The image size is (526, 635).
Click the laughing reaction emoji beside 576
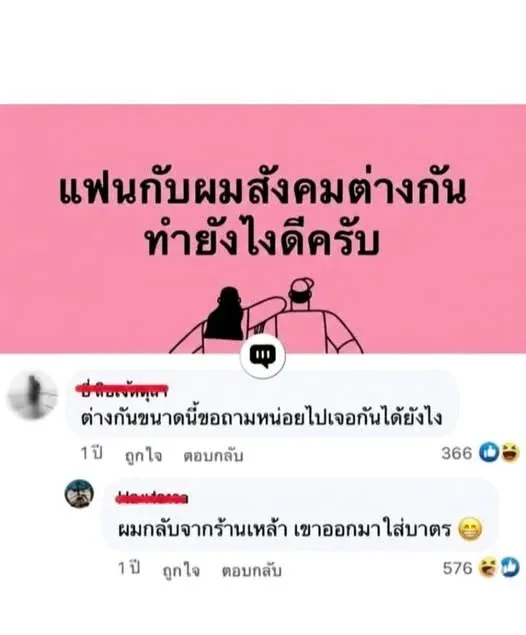(x=488, y=567)
